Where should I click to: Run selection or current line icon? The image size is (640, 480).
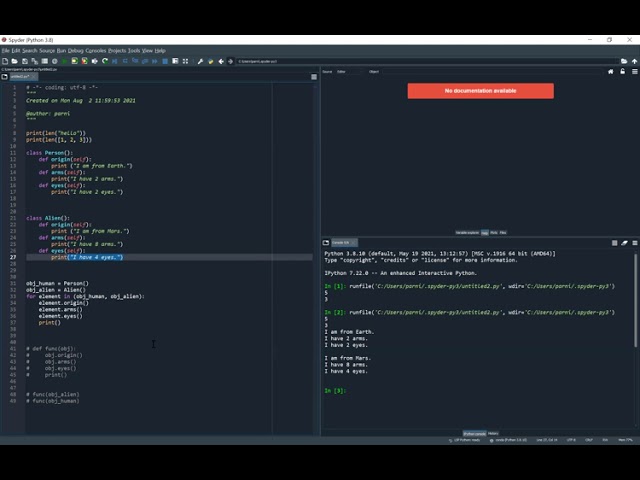[95, 61]
